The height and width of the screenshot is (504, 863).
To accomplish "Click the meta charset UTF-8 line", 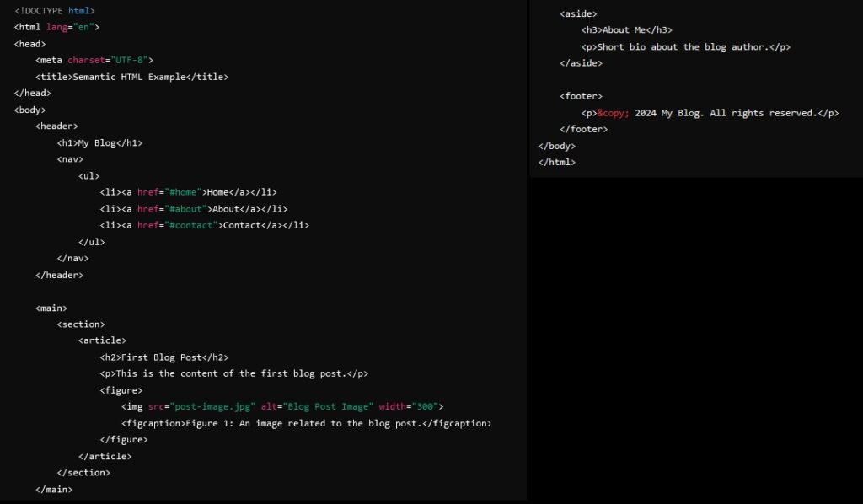I will (x=94, y=60).
